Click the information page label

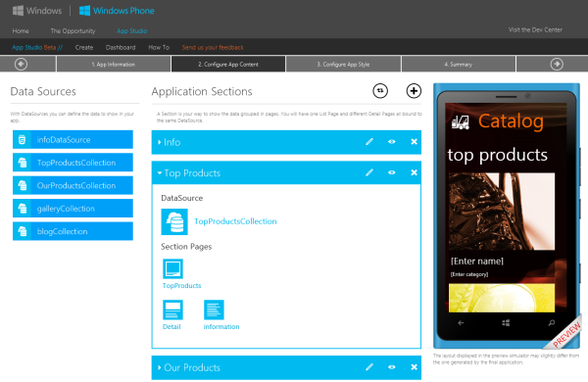[x=221, y=326]
